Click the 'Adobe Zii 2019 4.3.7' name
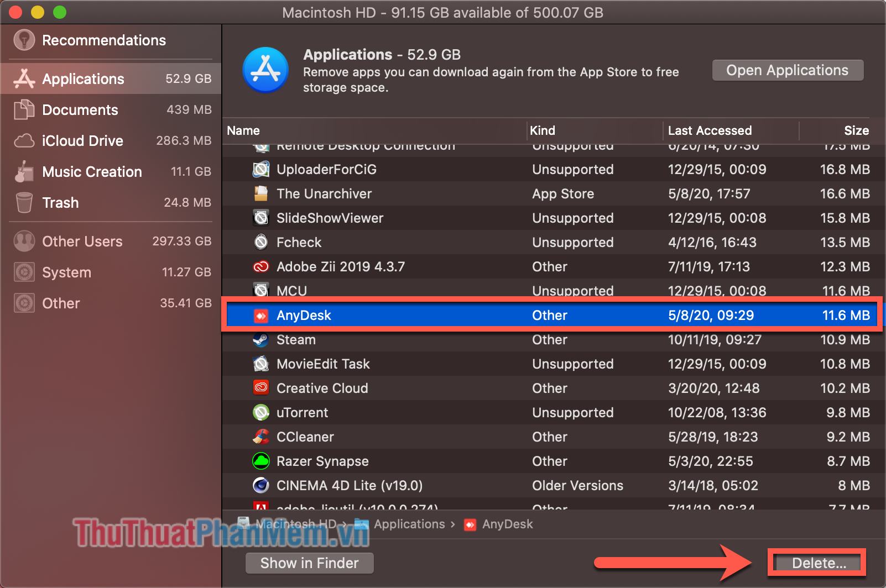 click(341, 266)
